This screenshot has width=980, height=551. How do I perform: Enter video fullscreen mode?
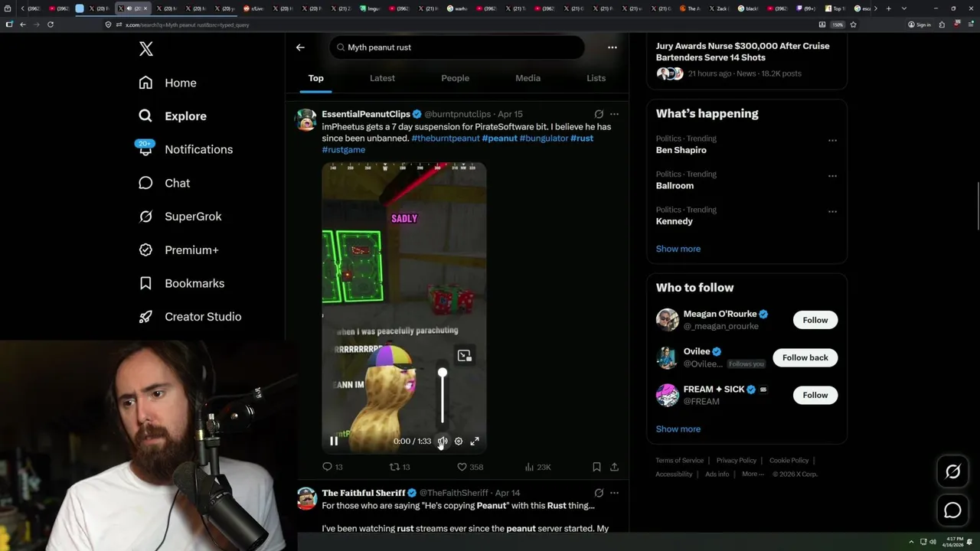[475, 441]
